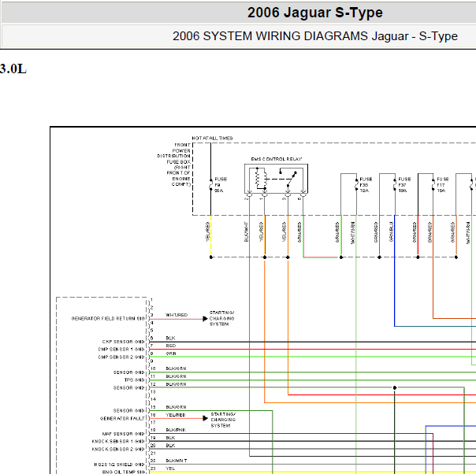
Task: Click the 'FUSE F17 15A' label
Action: pyautogui.click(x=443, y=185)
